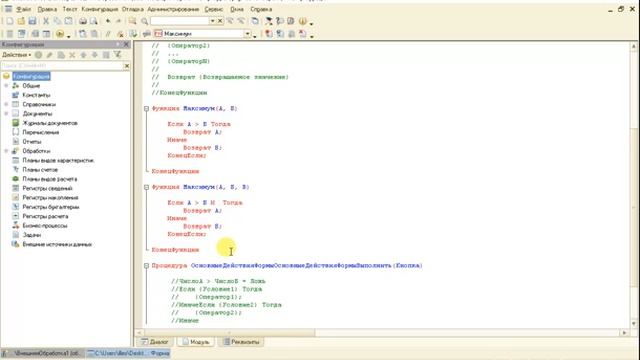640x360 pixels.
Task: Click the configuration tree search field
Action: pyautogui.click(x=62, y=66)
